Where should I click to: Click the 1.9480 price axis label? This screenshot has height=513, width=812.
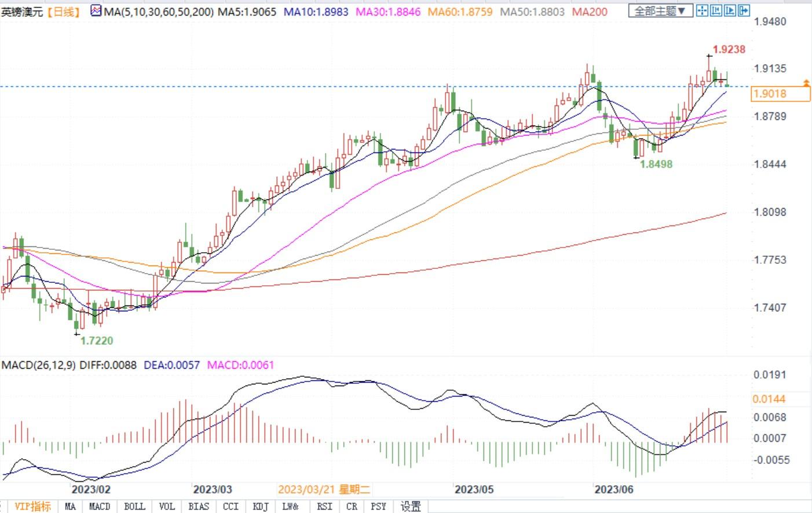click(770, 21)
